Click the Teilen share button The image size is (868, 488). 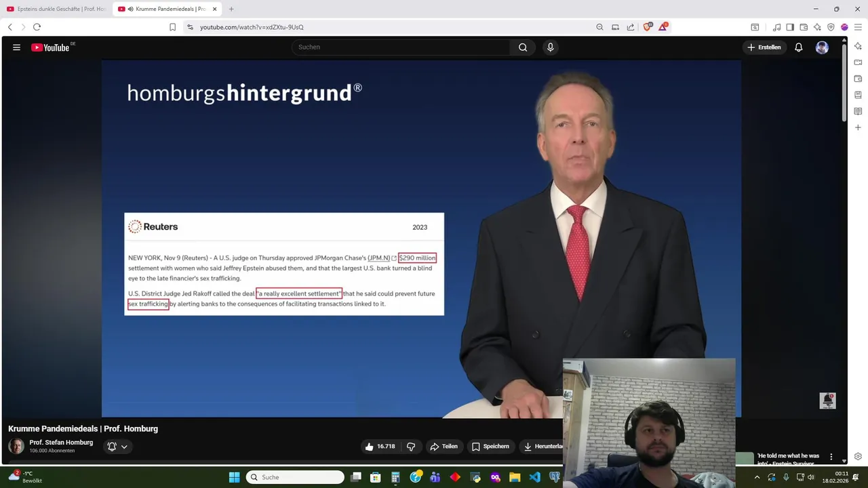click(443, 447)
